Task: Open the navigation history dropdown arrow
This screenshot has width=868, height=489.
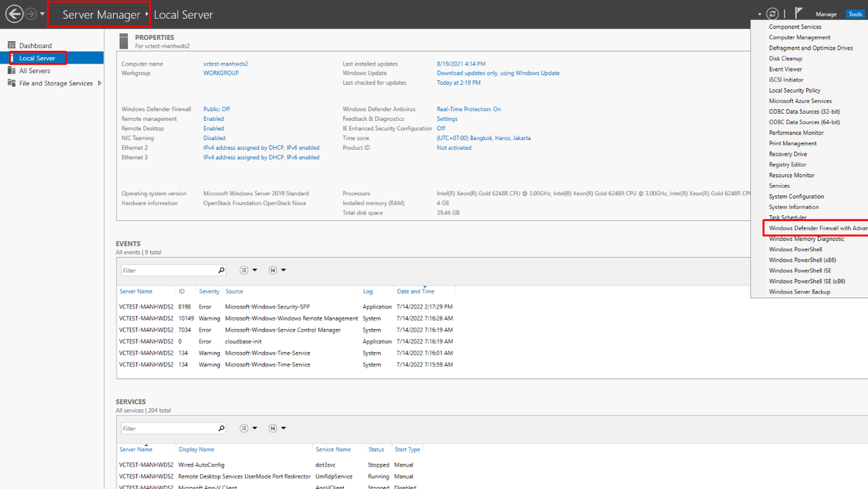Action: (x=42, y=13)
